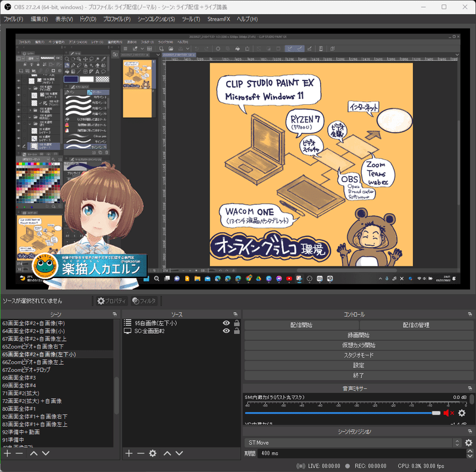Open the 編集(E) menu
476x472 pixels.
pyautogui.click(x=39, y=19)
